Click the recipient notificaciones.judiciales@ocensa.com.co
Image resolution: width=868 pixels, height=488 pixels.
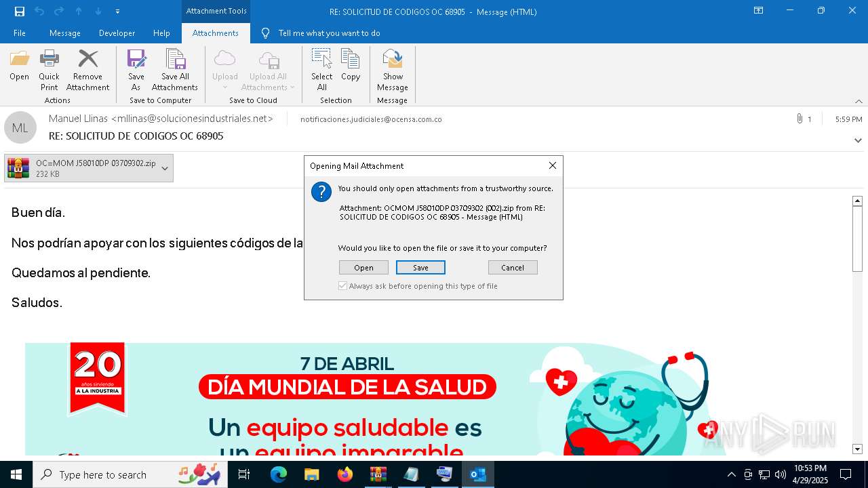[371, 119]
